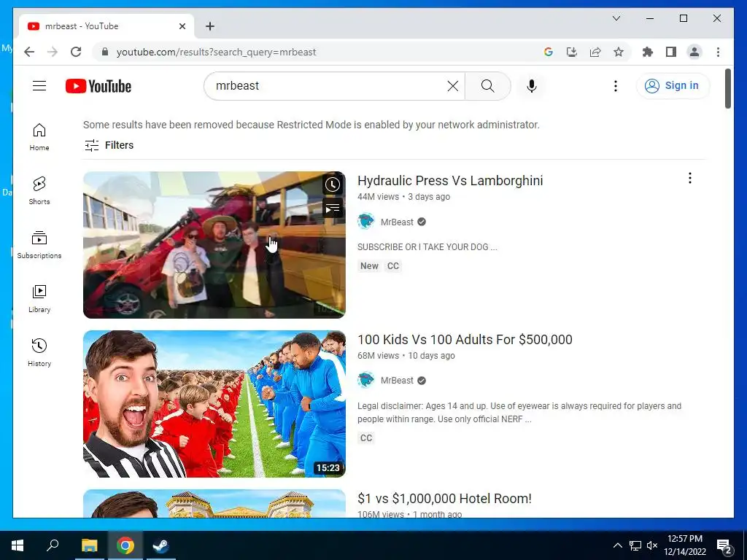
Task: Add Hydraulic Press video to Watch Later
Action: 333,184
